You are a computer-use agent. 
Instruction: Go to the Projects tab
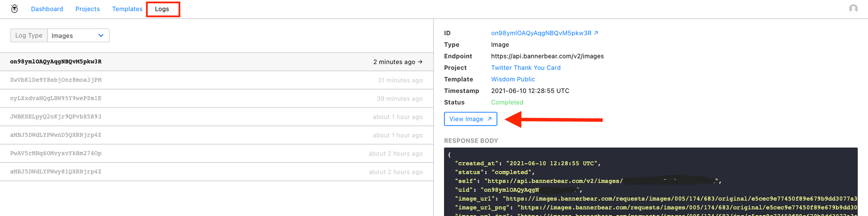pos(88,9)
